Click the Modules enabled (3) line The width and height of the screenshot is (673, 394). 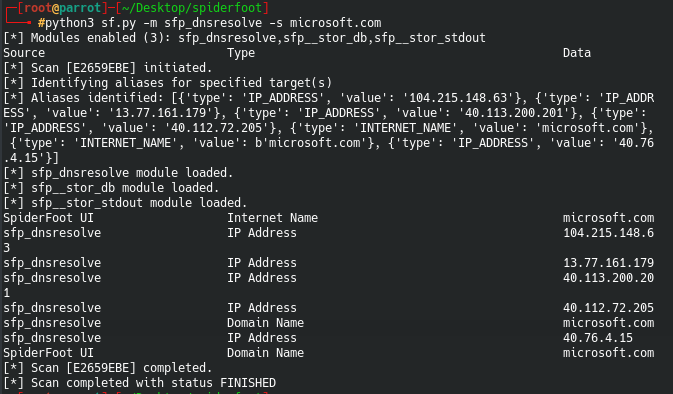[x=245, y=38]
